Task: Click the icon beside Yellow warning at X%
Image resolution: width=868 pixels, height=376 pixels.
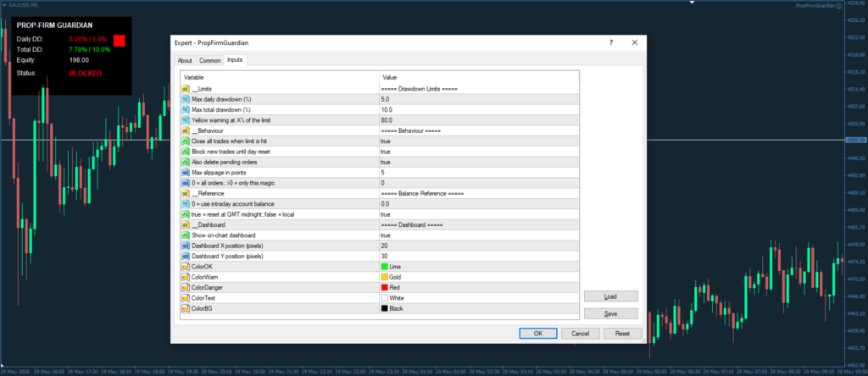Action: click(x=186, y=120)
